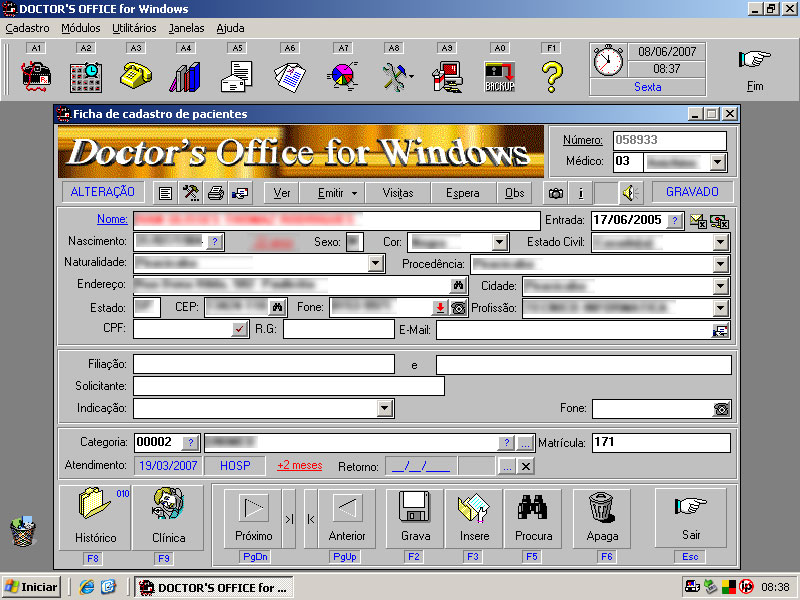Click the red checkmark in CPF field
Screen dimensions: 800x600
pos(239,329)
